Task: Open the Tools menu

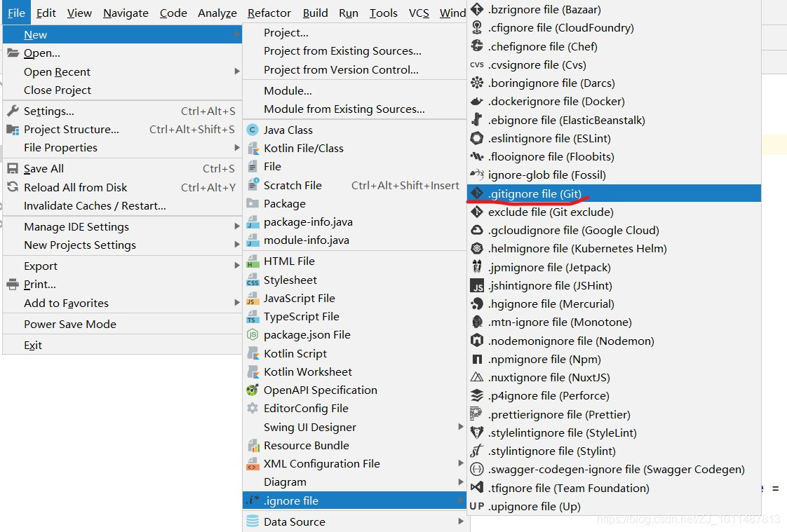Action: point(384,13)
